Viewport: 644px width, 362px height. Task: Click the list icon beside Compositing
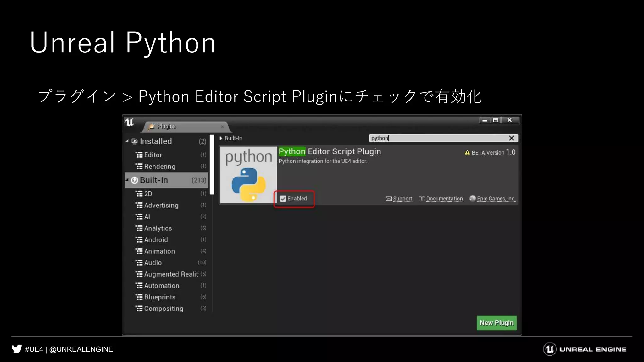point(139,309)
